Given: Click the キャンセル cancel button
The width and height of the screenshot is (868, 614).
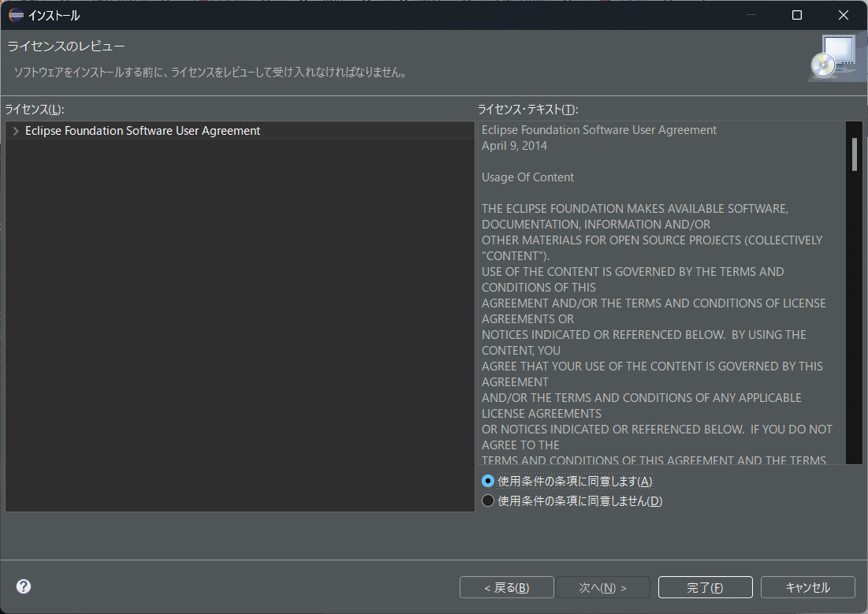Looking at the screenshot, I should [807, 587].
